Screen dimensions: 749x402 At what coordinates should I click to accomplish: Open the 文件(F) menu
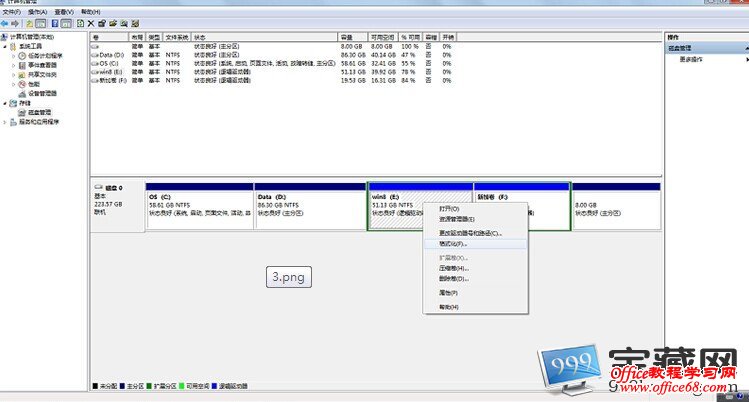11,12
